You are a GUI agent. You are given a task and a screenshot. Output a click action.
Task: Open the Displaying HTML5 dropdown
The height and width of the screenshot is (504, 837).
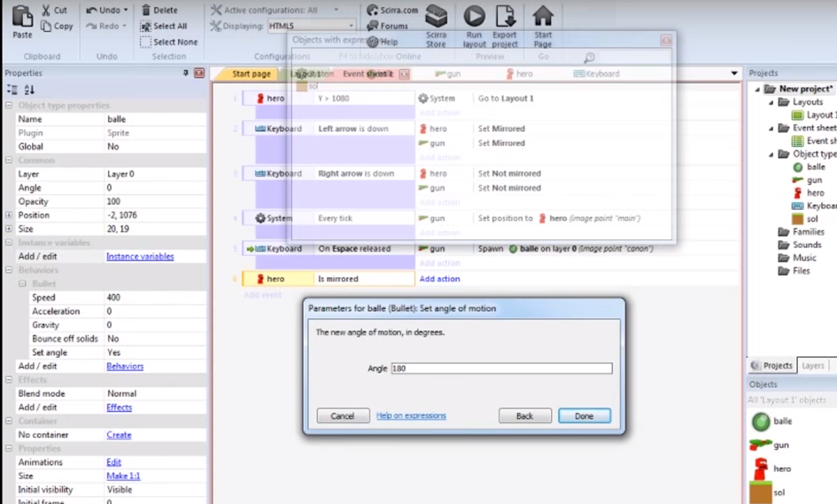[311, 27]
